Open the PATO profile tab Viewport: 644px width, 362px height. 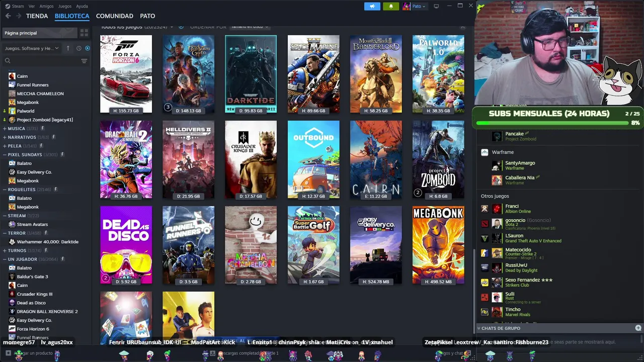click(x=147, y=16)
